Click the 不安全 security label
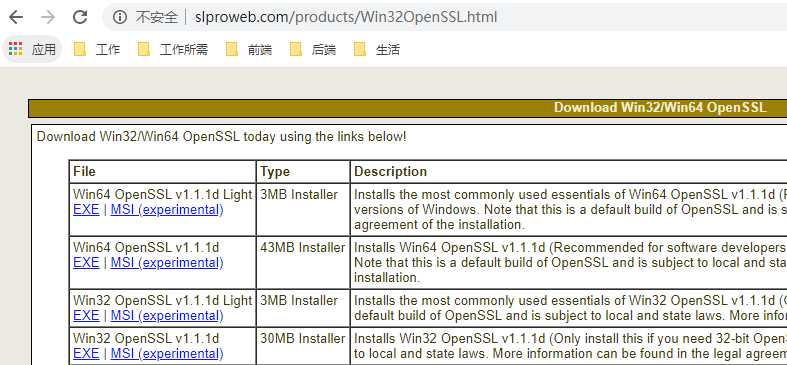The width and height of the screenshot is (787, 365). tap(157, 18)
